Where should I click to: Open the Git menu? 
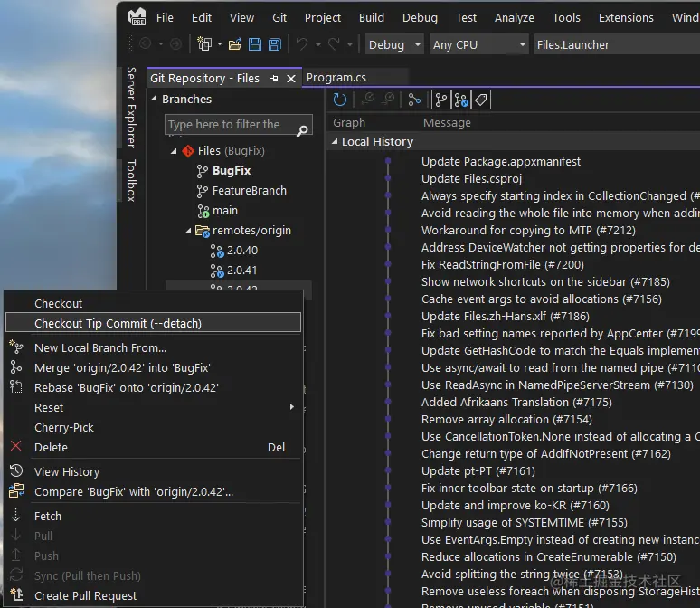[x=279, y=17]
